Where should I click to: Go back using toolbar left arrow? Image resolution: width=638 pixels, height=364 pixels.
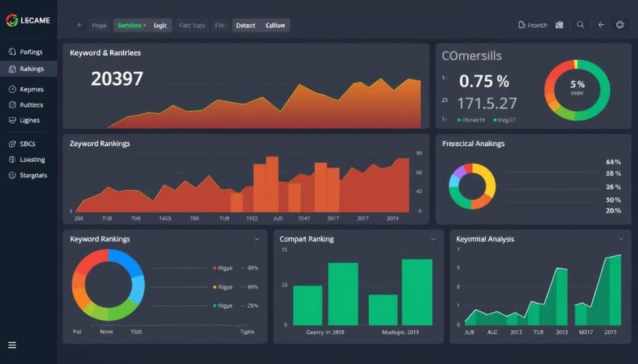[80, 25]
